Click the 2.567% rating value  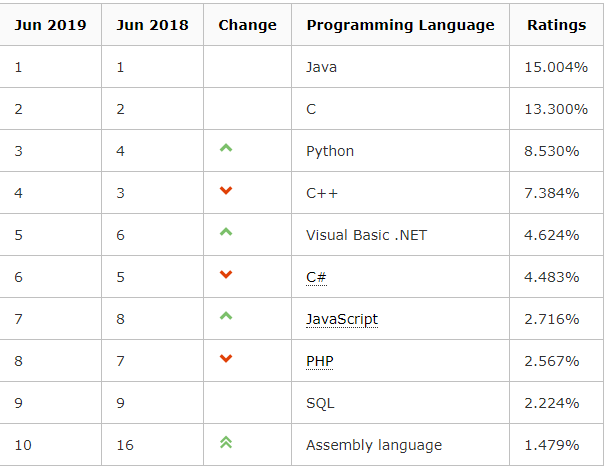pyautogui.click(x=552, y=361)
